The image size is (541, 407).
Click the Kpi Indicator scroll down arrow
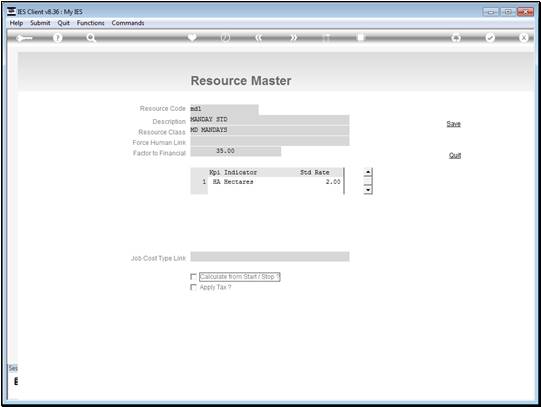368,190
